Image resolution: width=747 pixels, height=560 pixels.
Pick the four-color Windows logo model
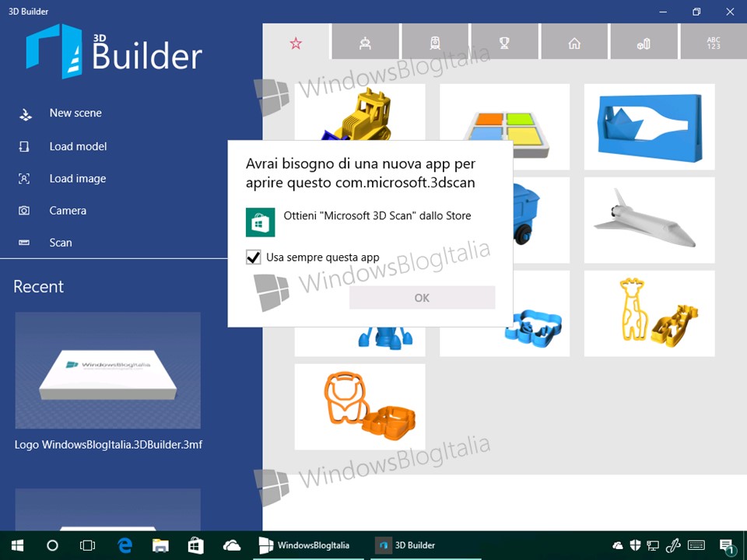[x=504, y=127]
